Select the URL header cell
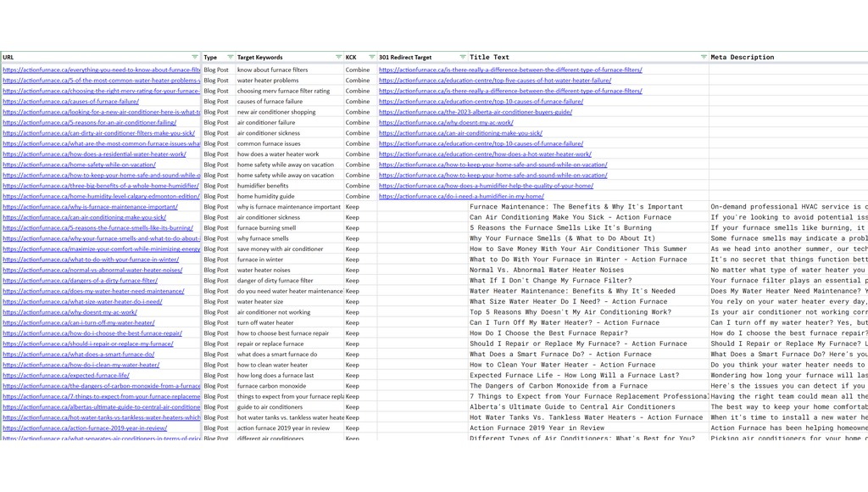 [101, 57]
